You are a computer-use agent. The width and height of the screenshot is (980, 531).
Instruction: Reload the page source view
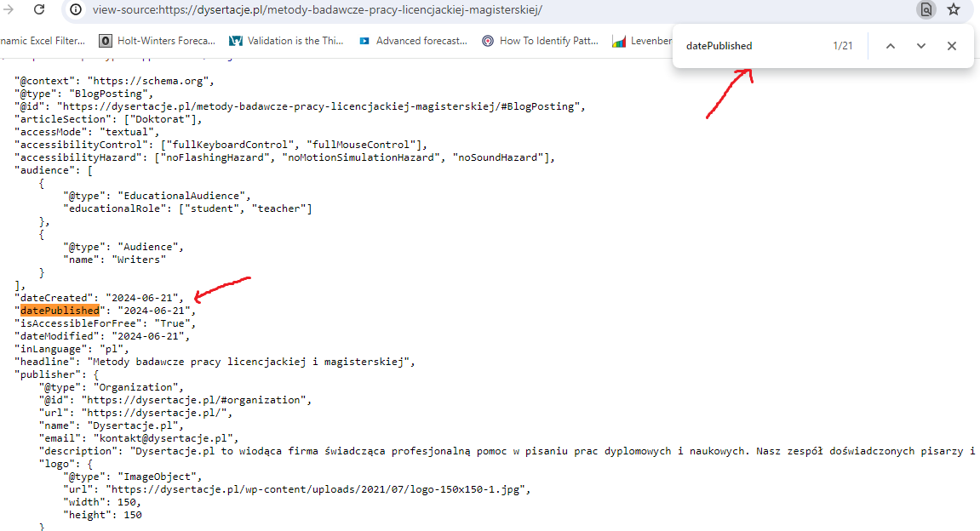[x=39, y=9]
